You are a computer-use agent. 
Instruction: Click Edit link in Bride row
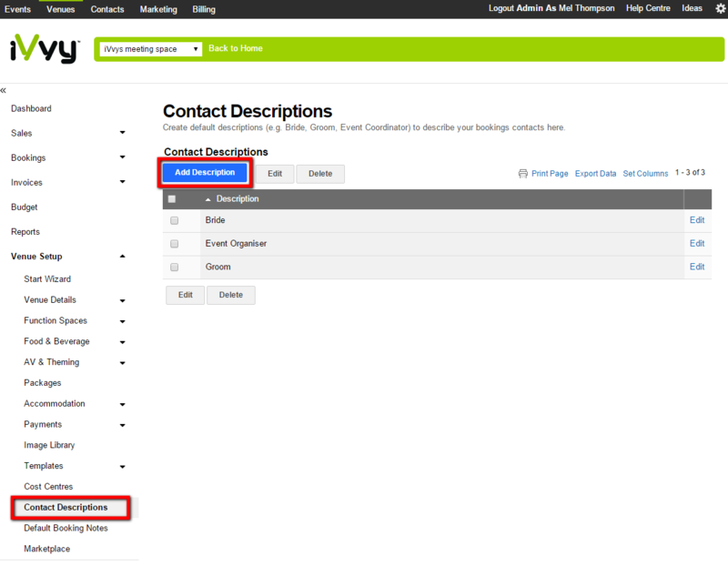(x=697, y=220)
